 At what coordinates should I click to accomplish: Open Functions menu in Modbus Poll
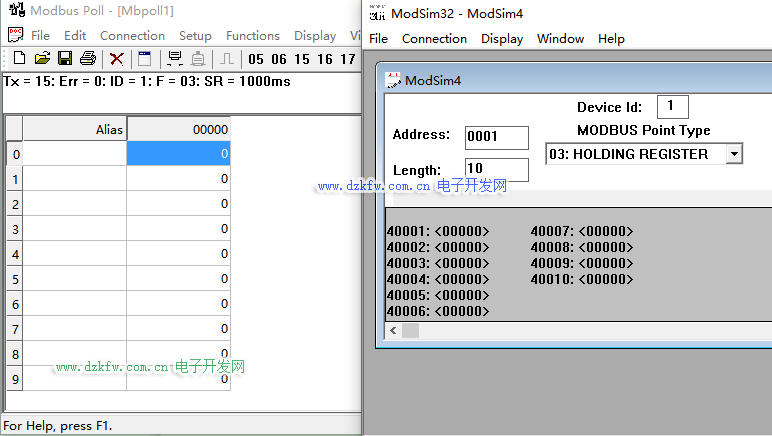click(252, 36)
